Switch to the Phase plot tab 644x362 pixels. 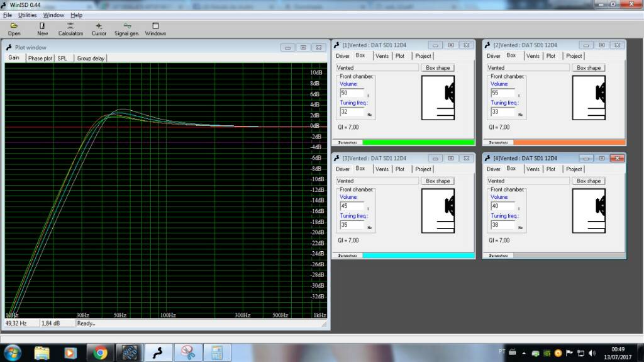click(x=40, y=58)
